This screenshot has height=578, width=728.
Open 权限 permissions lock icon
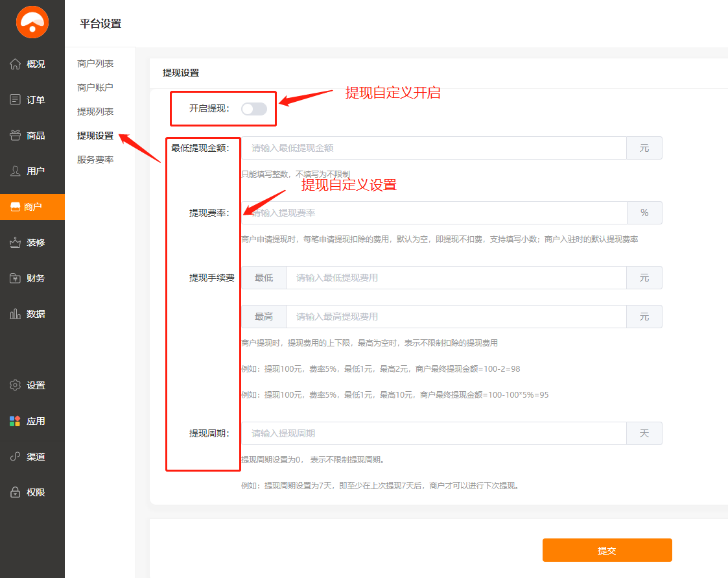click(16, 492)
